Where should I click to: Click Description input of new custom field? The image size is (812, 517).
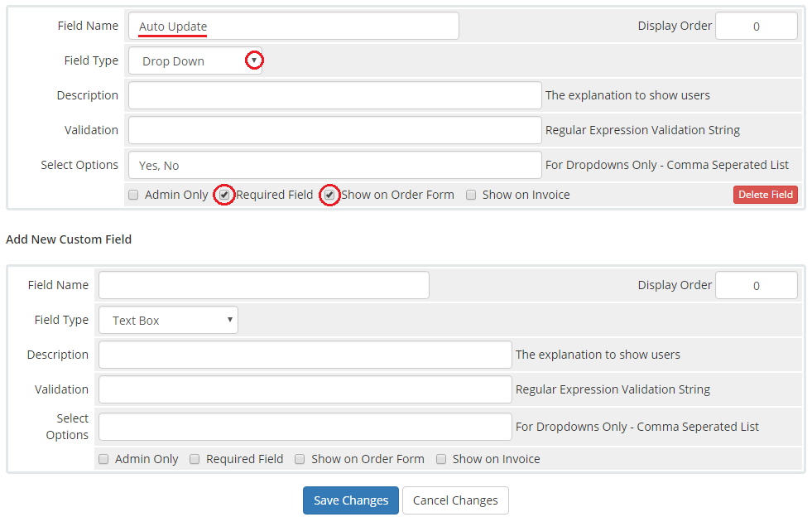(x=305, y=355)
